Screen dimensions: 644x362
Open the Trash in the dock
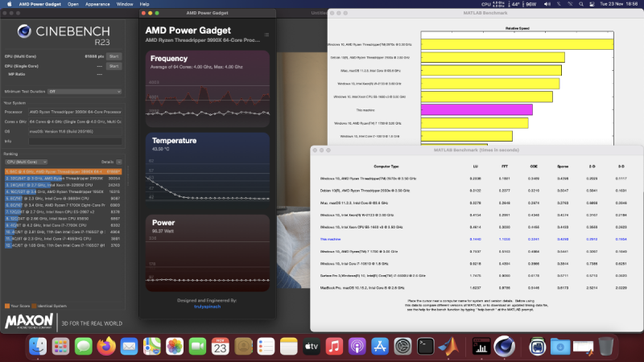(606, 347)
